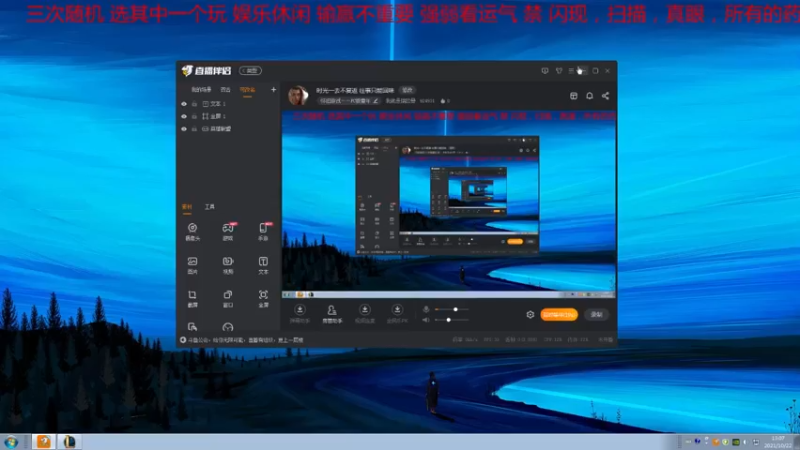Select the first scene tab in the scene list
800x450 pixels.
point(202,90)
